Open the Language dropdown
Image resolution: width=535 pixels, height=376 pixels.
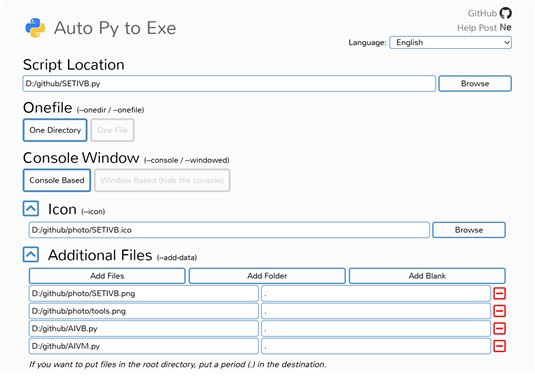pyautogui.click(x=450, y=42)
